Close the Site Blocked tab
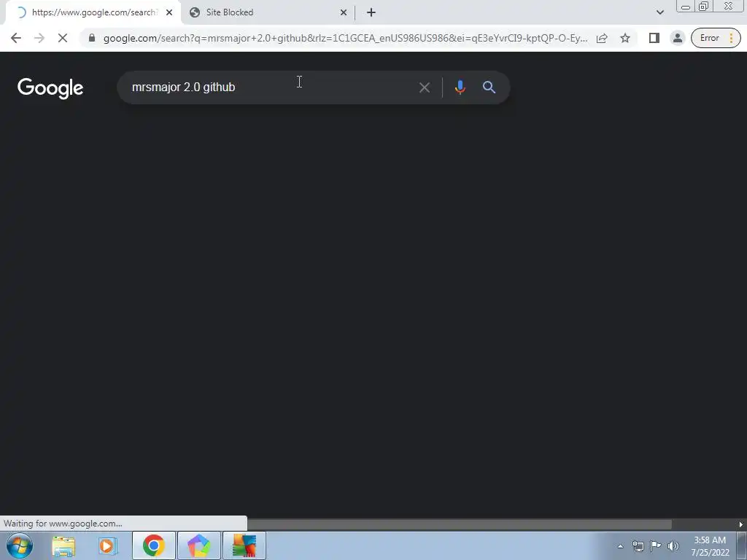 coord(344,12)
